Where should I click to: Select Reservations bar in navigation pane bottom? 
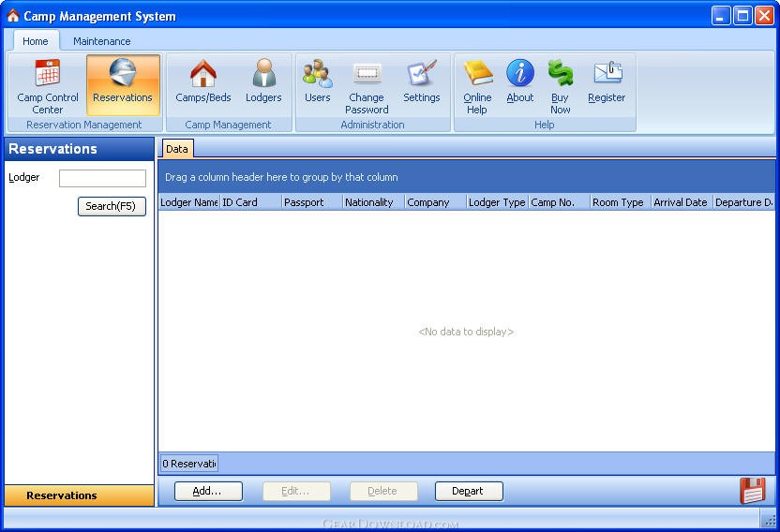pyautogui.click(x=79, y=495)
